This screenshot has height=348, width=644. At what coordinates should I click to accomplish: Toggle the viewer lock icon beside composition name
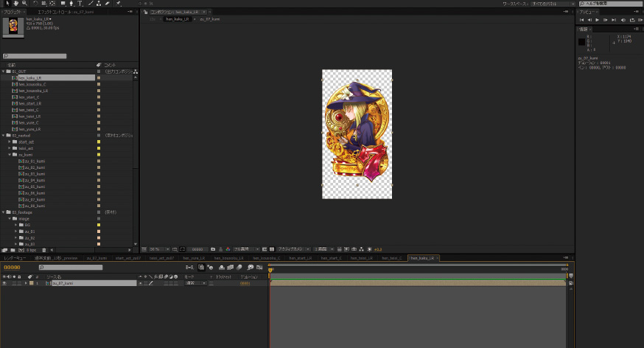pyautogui.click(x=145, y=12)
